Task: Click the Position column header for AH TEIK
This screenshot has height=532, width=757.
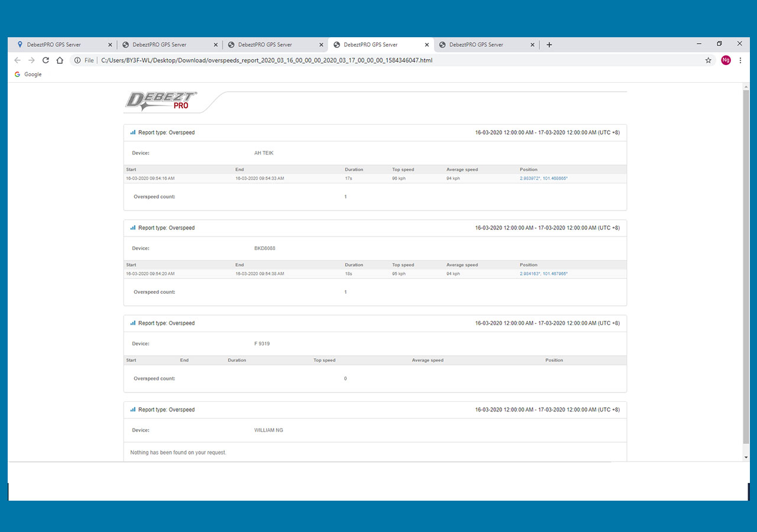Action: tap(529, 170)
